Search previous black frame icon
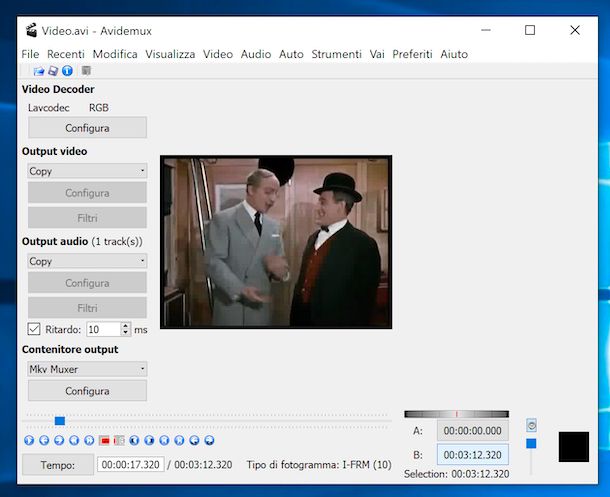Viewport: 610px width, 497px height. coord(134,440)
